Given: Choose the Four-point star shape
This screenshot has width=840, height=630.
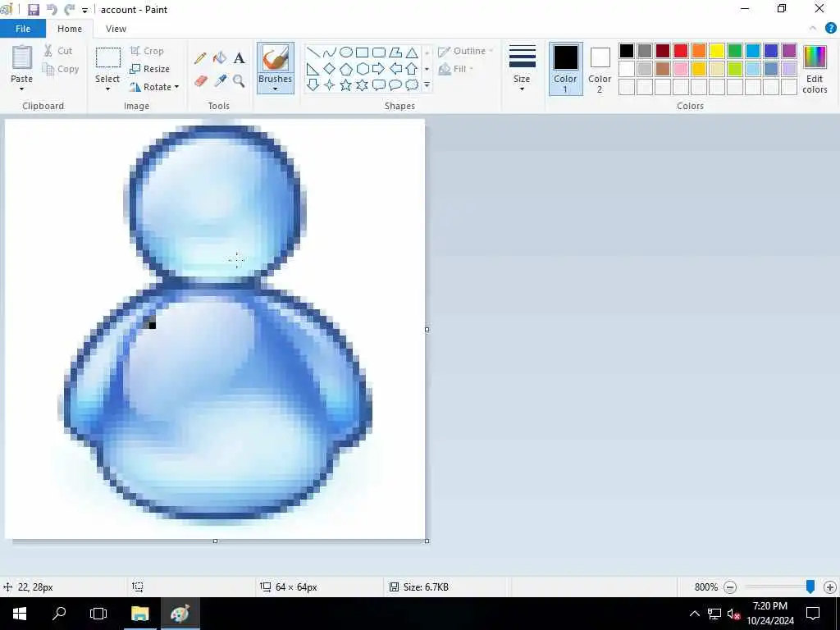Looking at the screenshot, I should [x=330, y=84].
